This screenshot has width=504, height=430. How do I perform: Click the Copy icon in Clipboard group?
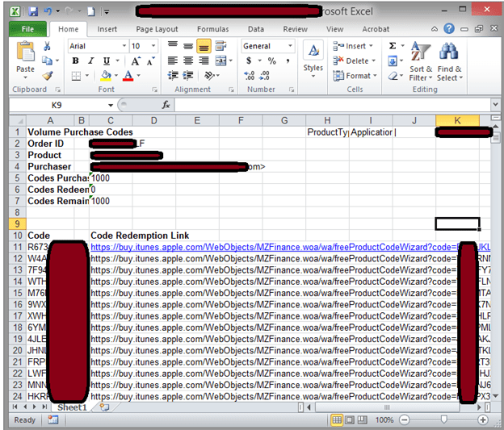[x=47, y=61]
